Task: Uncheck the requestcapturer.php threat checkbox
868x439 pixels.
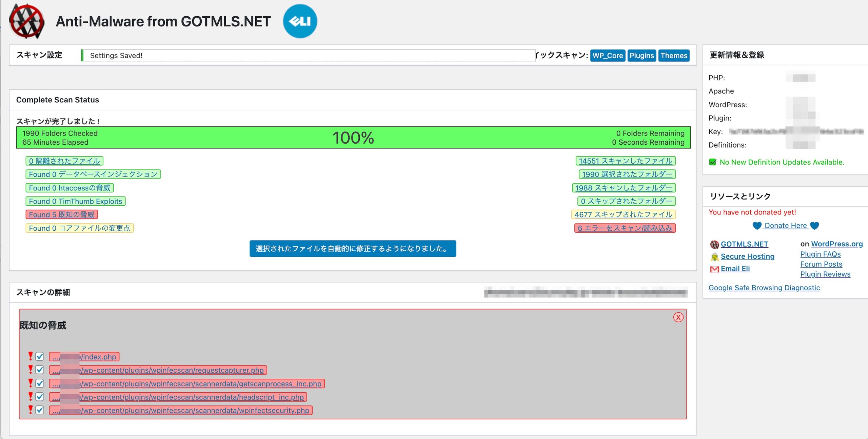Action: point(40,370)
